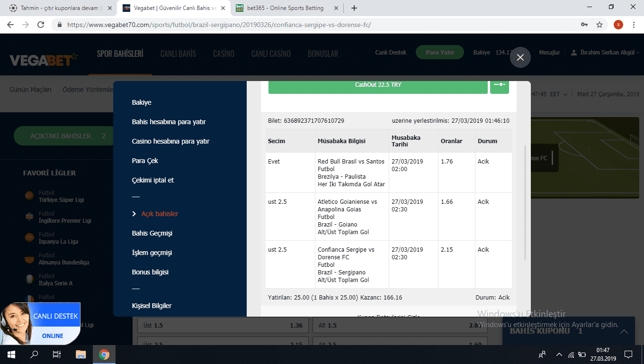The image size is (644, 364).
Task: Open Task View in taskbar
Action: 57,355
